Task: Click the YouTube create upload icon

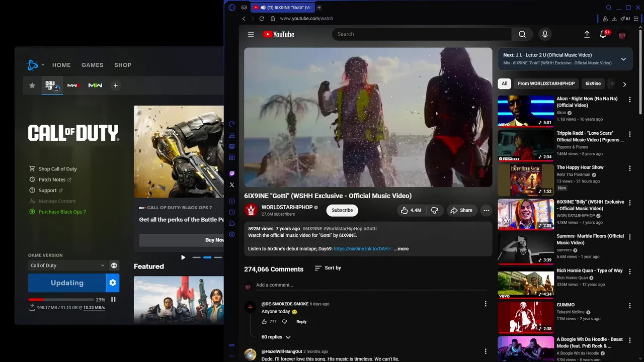Action: [587, 34]
